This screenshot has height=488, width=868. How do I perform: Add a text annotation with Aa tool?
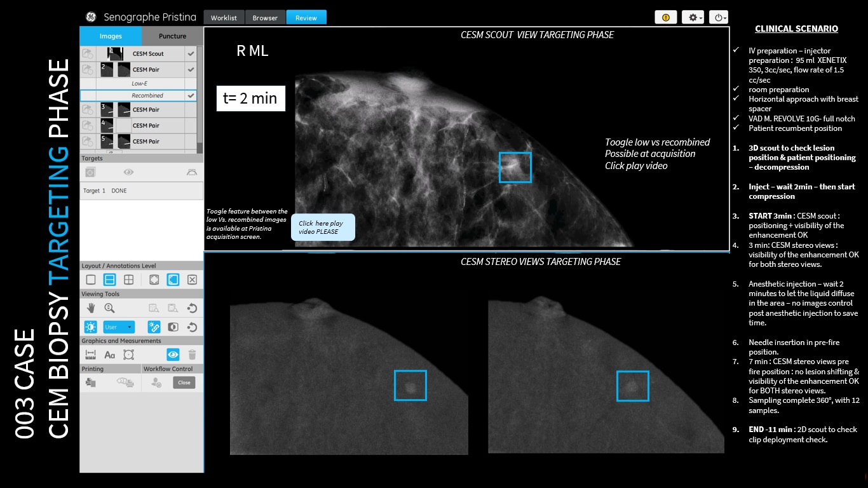tap(109, 355)
